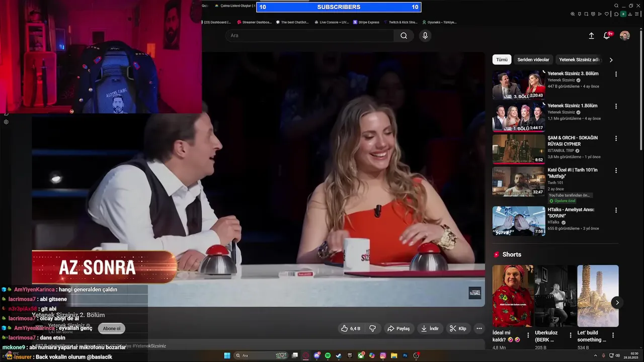Open Instagram app from the taskbar
This screenshot has width=644, height=362.
[x=383, y=355]
